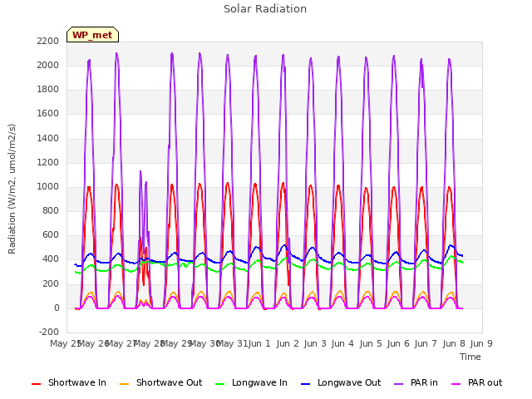Toggle the Longwave In legend entry
The height and width of the screenshot is (399, 532).
251,382
